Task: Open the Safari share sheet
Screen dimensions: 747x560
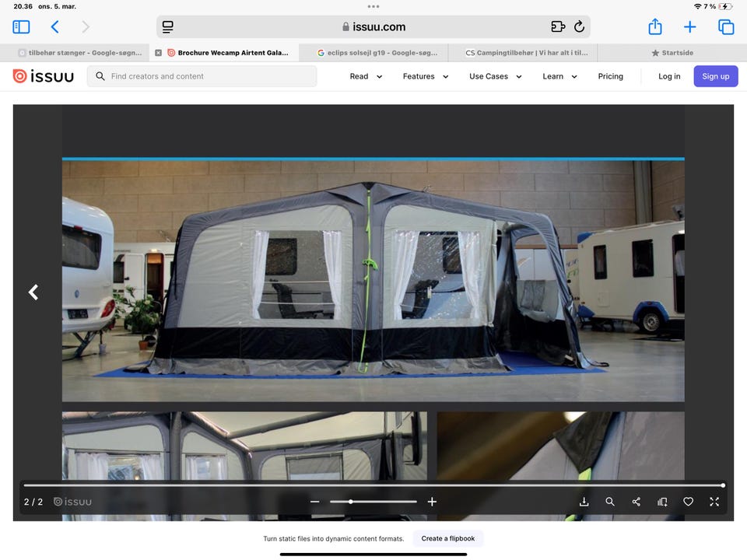Action: [x=655, y=26]
